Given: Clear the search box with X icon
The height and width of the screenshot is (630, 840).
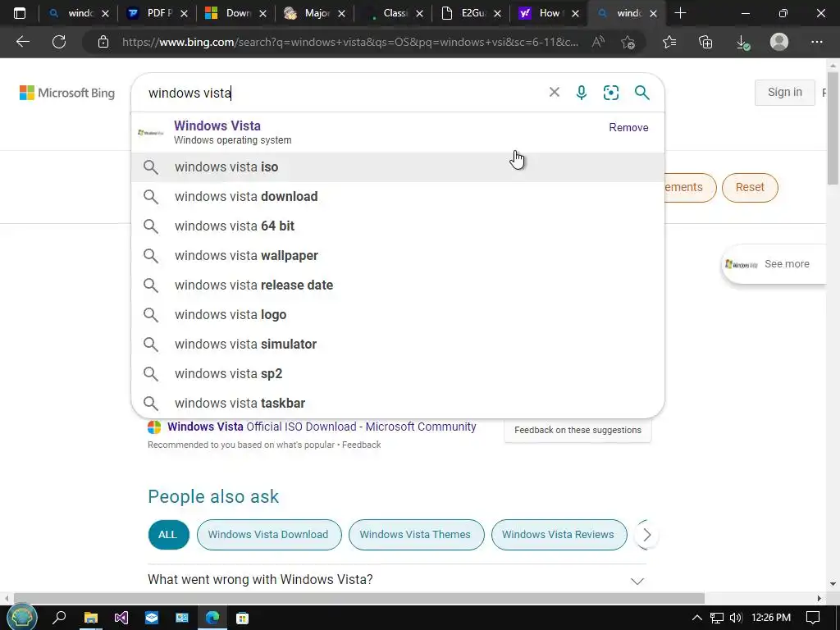Looking at the screenshot, I should tap(555, 92).
